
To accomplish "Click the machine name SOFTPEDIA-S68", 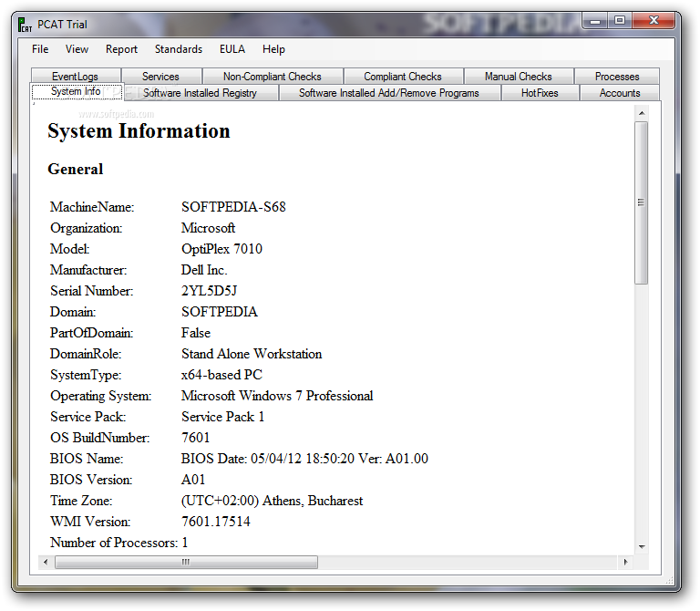I will coord(233,207).
